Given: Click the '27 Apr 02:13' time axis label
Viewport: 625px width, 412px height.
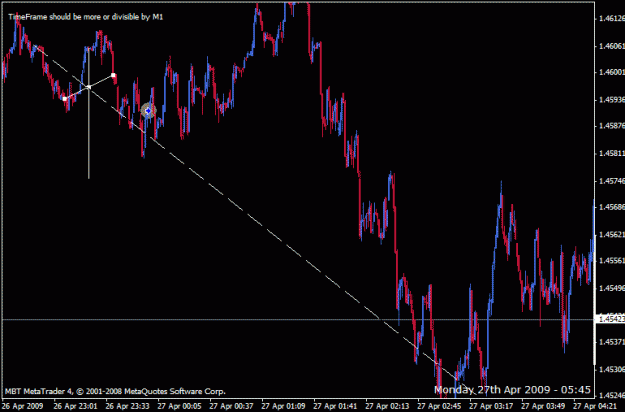Looking at the screenshot, I should click(x=387, y=406).
